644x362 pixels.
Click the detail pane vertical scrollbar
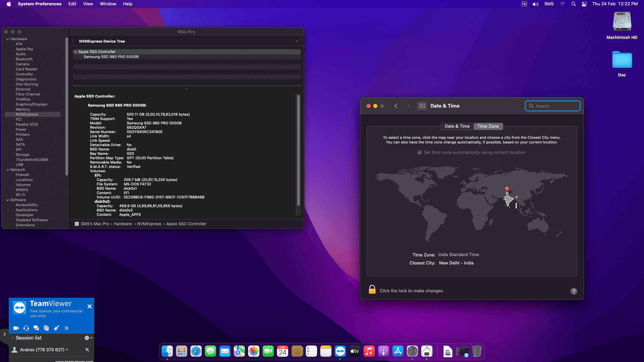coord(298,150)
